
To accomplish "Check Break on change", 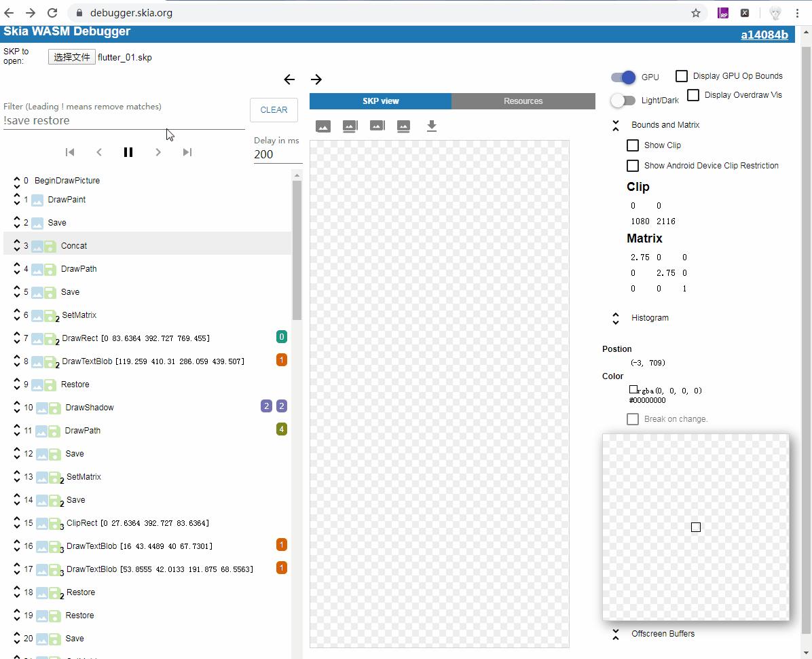I will pos(632,419).
